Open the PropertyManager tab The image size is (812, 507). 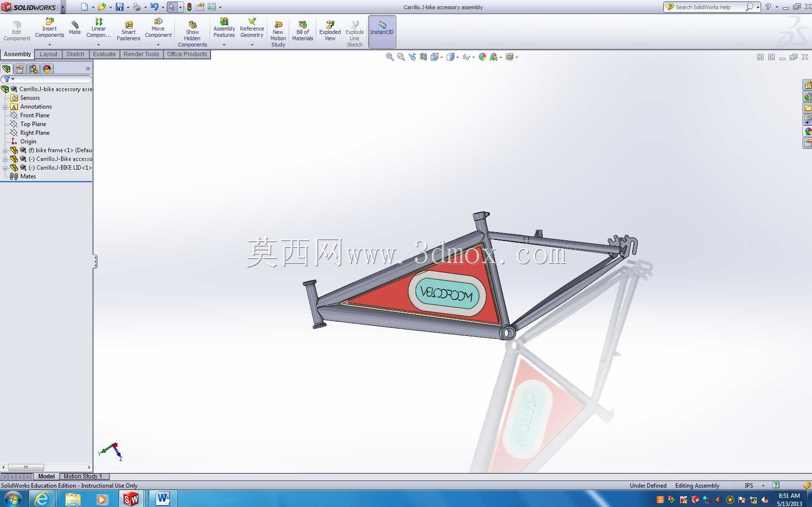(x=20, y=69)
